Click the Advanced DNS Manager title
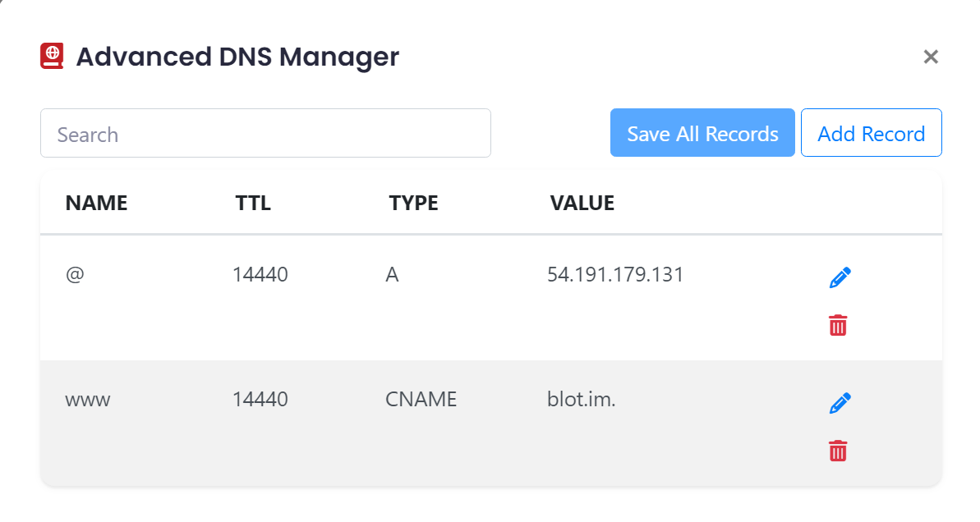The height and width of the screenshot is (522, 980). [237, 57]
